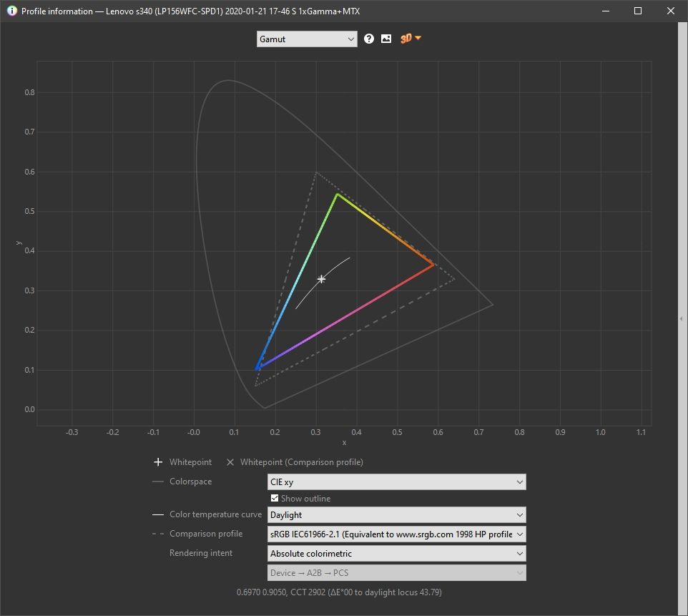Open the sRGB comparison profile dropdown
The height and width of the screenshot is (616, 688).
[396, 534]
